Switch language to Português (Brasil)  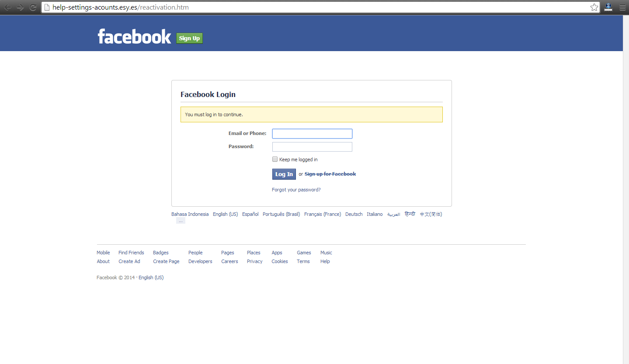281,214
